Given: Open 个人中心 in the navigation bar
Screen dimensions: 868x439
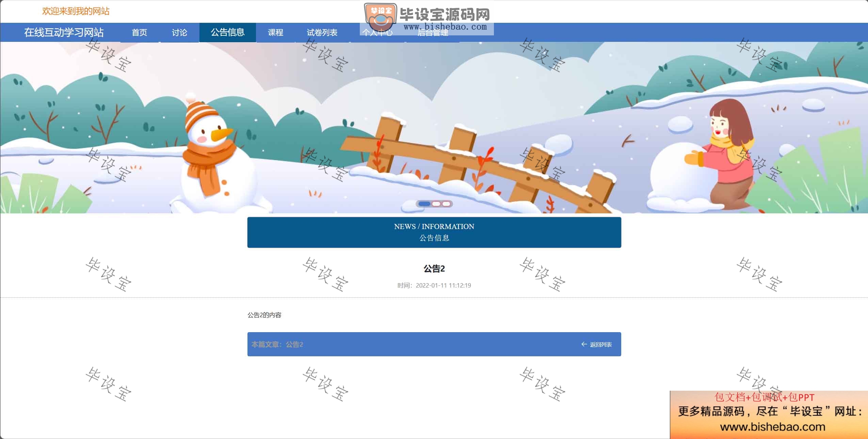Looking at the screenshot, I should pos(377,33).
